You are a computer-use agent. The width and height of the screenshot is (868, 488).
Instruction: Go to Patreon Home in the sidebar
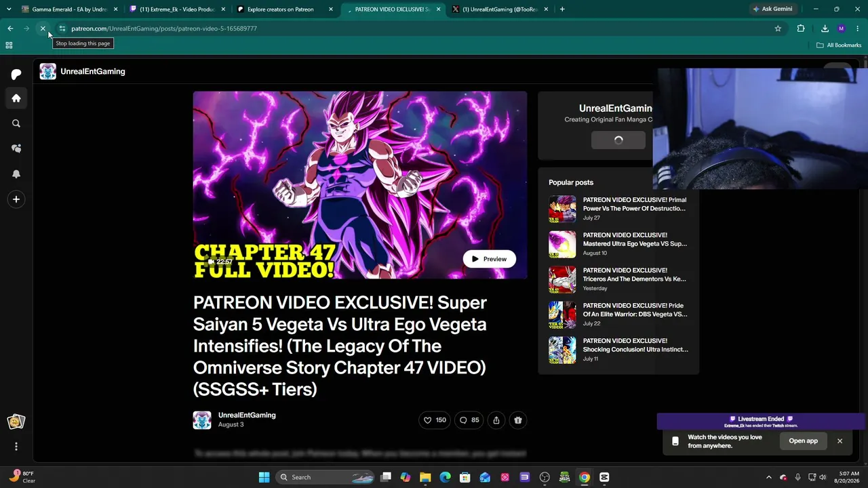(16, 98)
